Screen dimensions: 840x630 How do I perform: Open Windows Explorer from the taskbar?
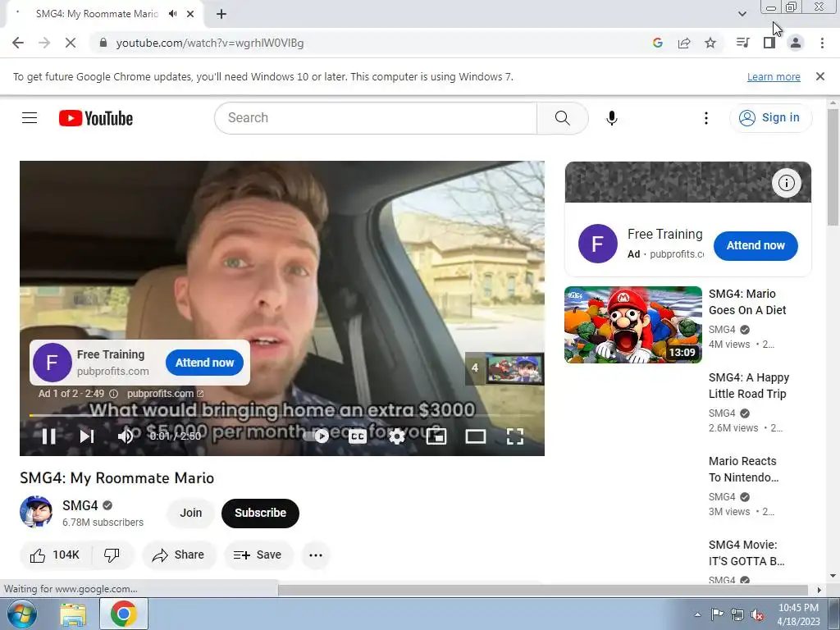point(73,614)
